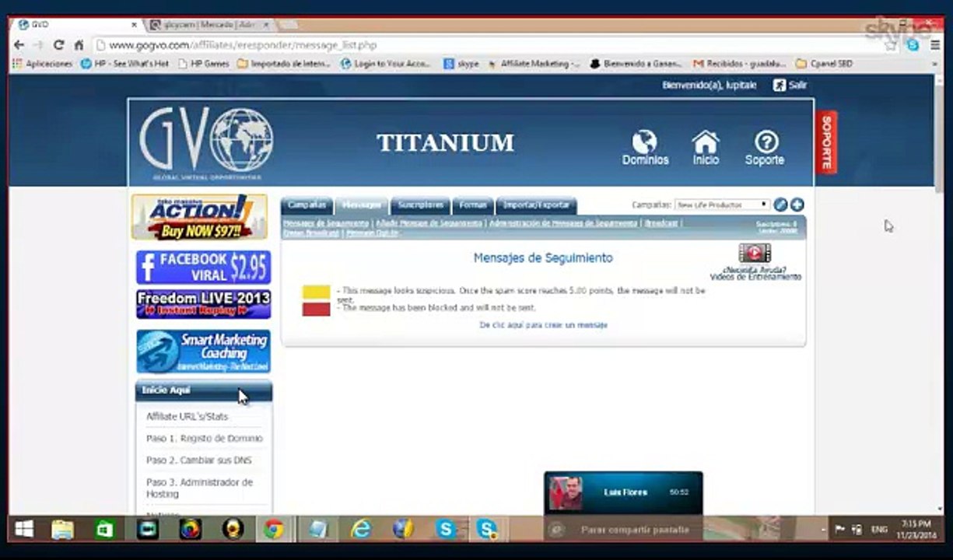Bookmark page with star icon

coord(890,45)
